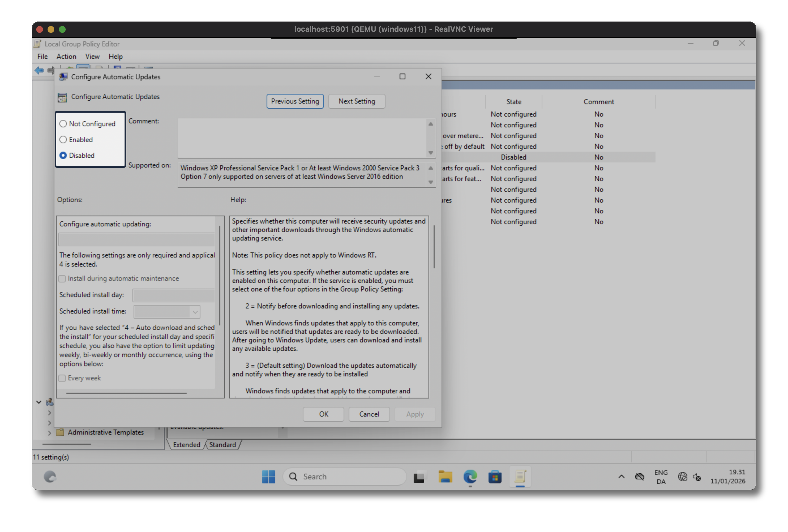
Task: Launch Microsoft Store from taskbar
Action: click(495, 477)
